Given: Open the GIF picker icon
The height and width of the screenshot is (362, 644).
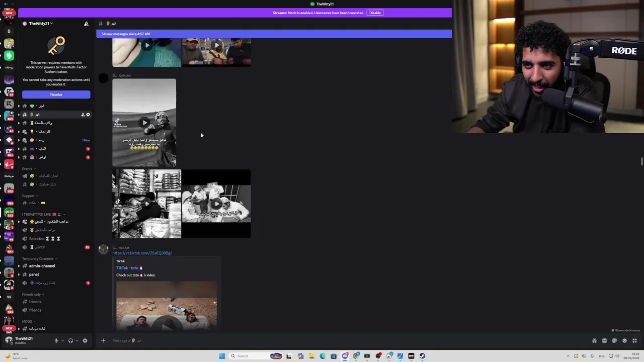Looking at the screenshot, I should [604, 340].
